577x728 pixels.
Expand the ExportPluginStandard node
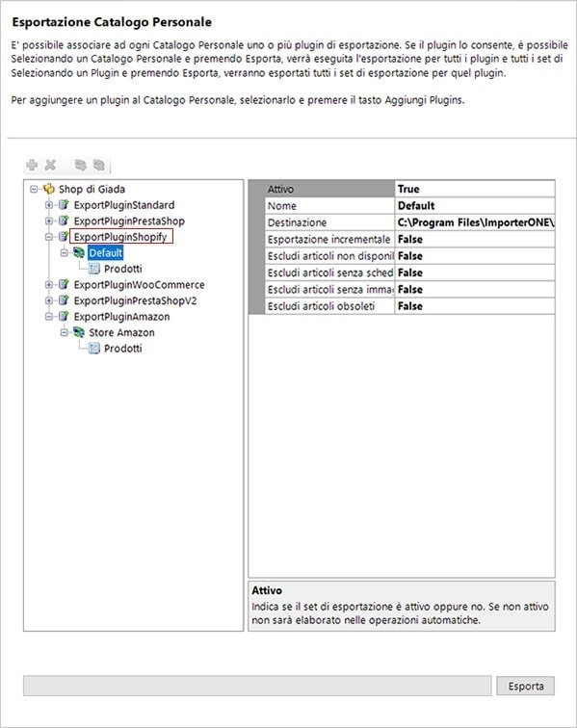(49, 205)
